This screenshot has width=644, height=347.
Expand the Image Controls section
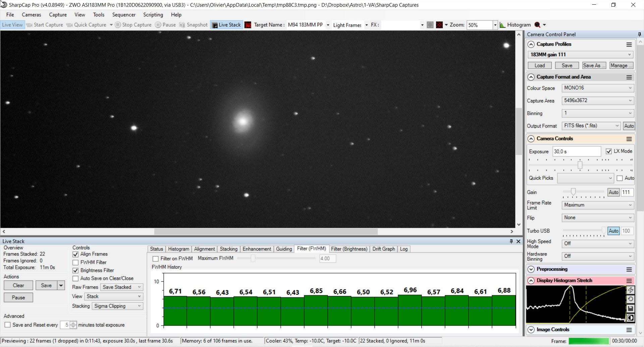coord(531,330)
